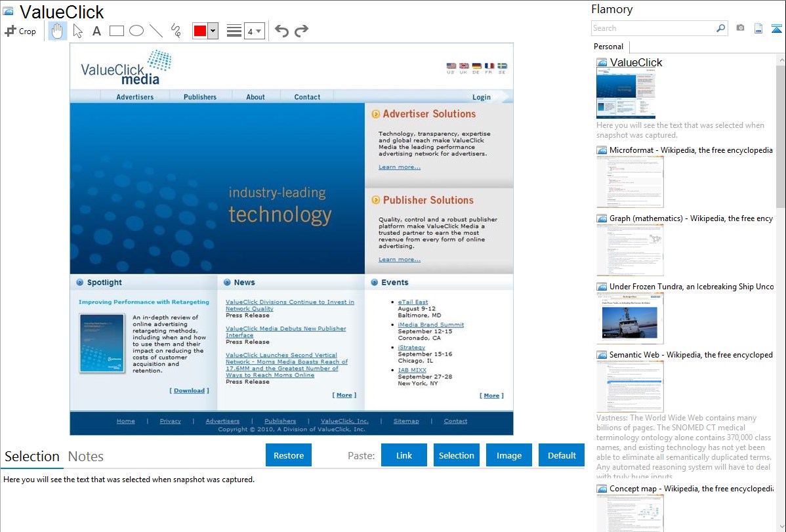Click the Flamory icon beside ValueClick title
Viewport: 786px width, 532px height.
point(8,12)
